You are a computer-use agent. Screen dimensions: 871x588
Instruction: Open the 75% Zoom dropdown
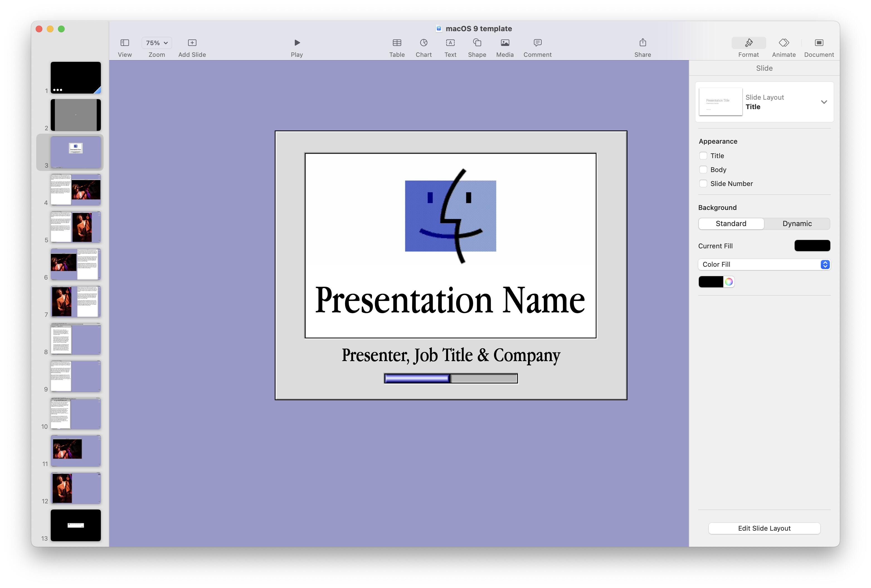pyautogui.click(x=157, y=43)
